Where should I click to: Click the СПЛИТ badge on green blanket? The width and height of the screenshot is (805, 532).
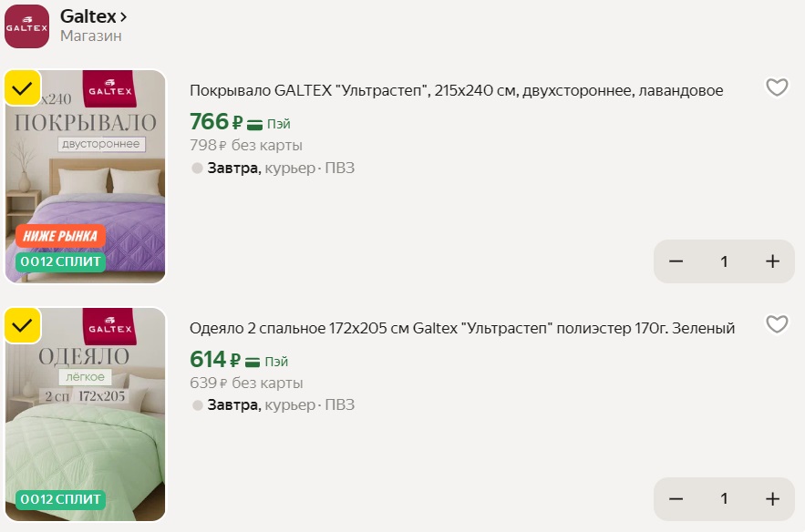point(60,499)
